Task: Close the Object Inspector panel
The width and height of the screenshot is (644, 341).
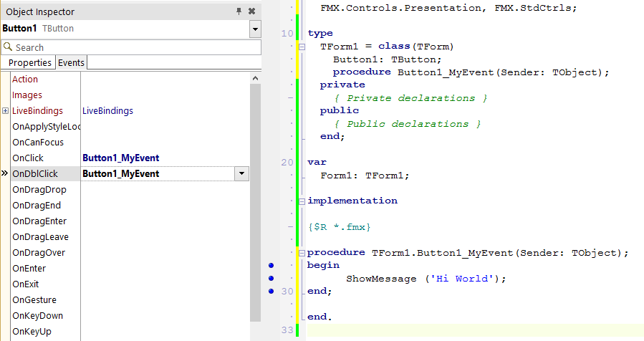Action: 251,11
